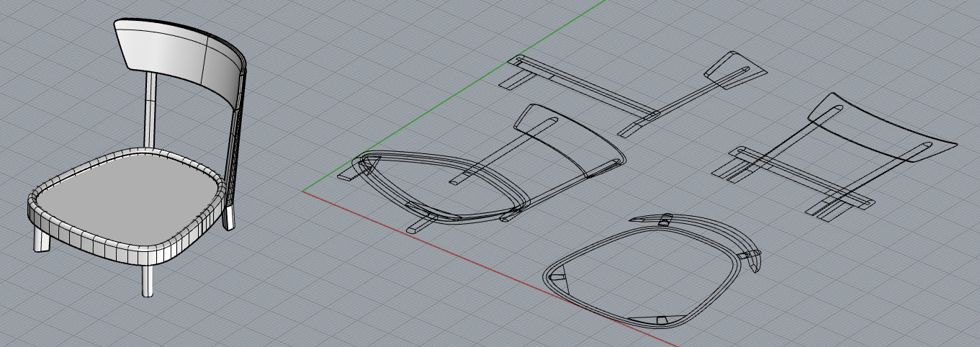This screenshot has height=347, width=980.
Task: Pick the shaded chair's rear right leg
Action: (229, 218)
